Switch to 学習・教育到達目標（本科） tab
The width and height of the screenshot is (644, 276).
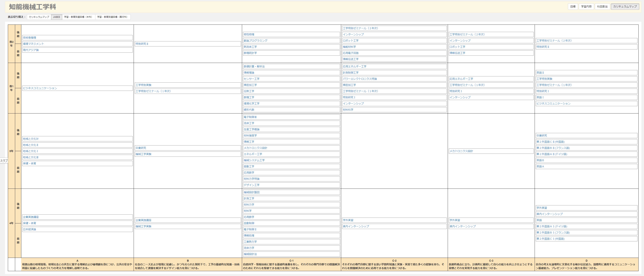[79, 17]
